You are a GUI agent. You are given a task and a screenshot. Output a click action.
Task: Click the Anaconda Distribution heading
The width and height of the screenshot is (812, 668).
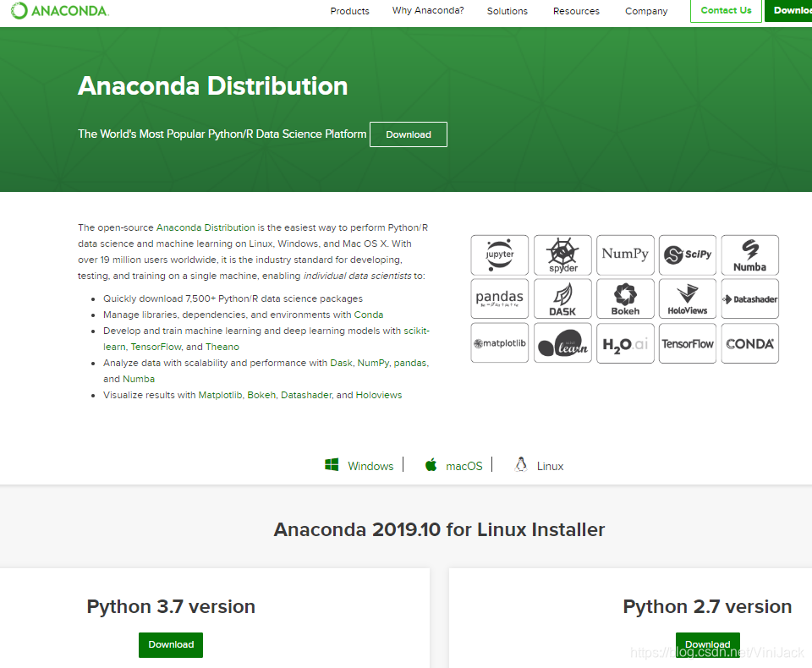coord(213,86)
